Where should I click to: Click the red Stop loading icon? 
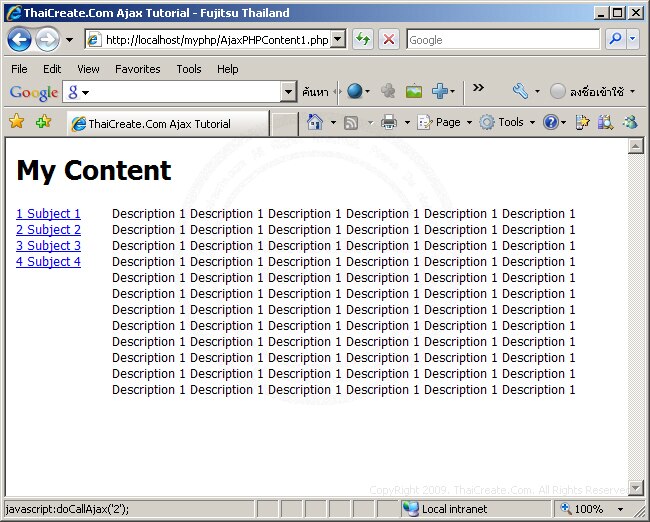point(389,40)
